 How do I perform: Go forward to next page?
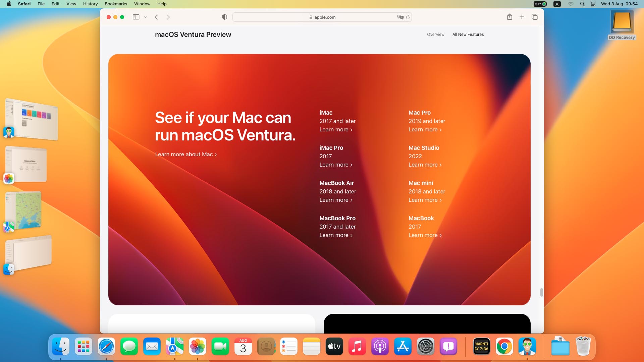coord(168,17)
